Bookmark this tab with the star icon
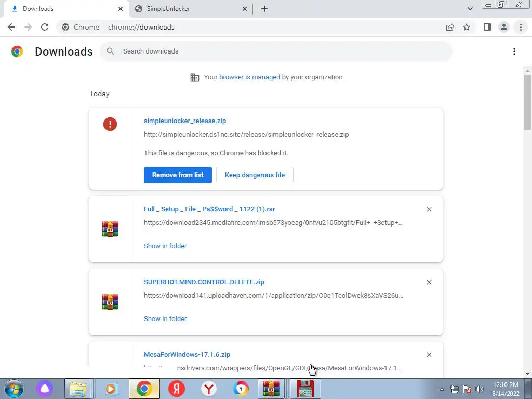This screenshot has width=532, height=399. tap(467, 27)
